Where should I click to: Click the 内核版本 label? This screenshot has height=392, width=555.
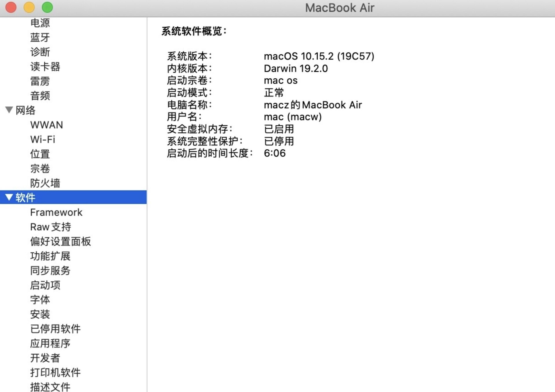189,69
